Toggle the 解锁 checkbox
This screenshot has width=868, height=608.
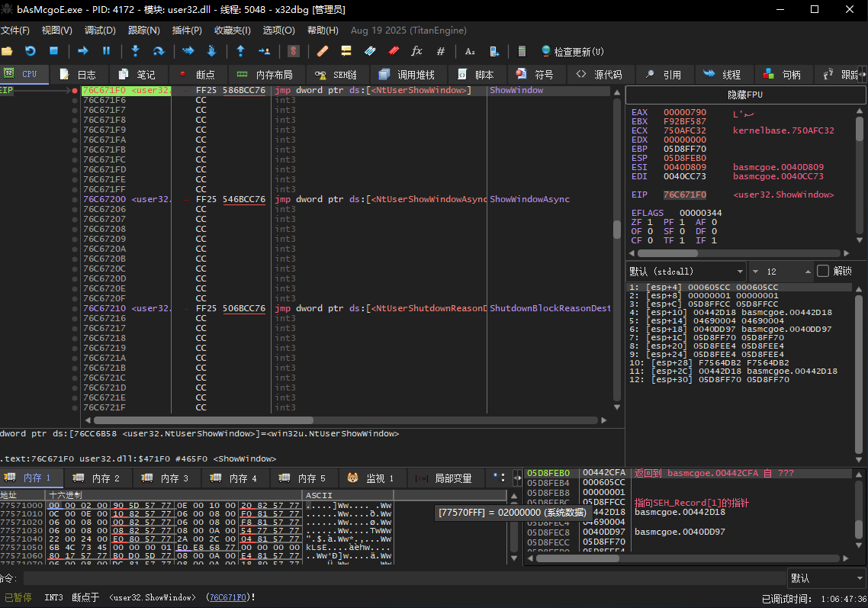coord(823,271)
